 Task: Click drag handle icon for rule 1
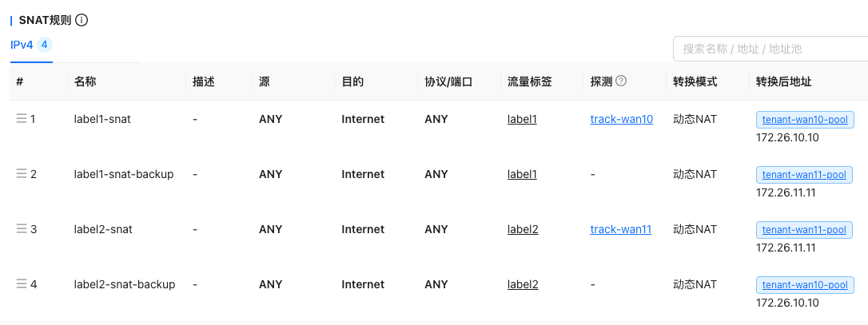pos(22,119)
